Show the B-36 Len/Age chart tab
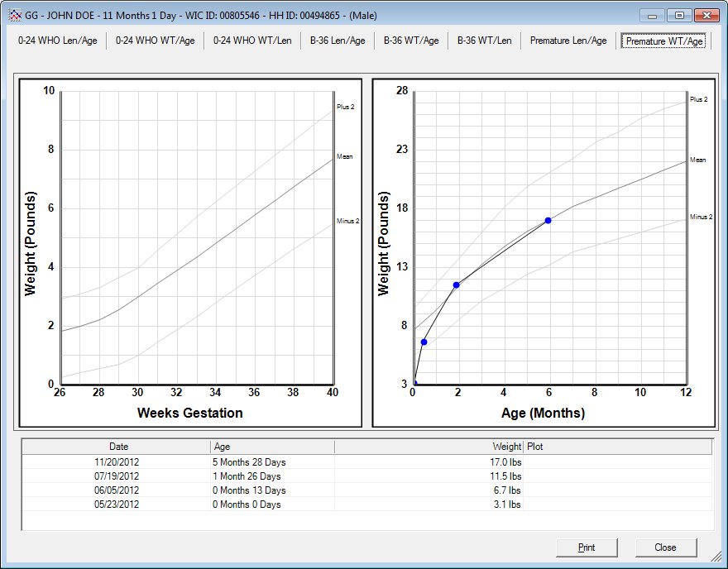The image size is (728, 569). pyautogui.click(x=338, y=41)
